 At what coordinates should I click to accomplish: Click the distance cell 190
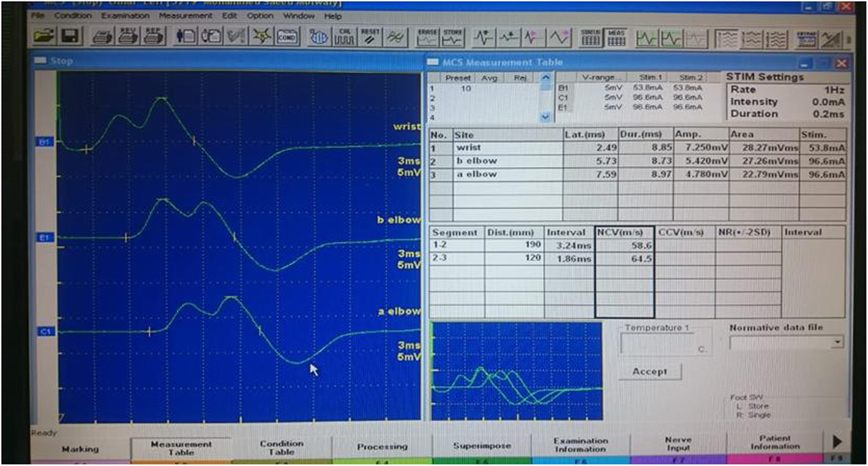pyautogui.click(x=514, y=245)
